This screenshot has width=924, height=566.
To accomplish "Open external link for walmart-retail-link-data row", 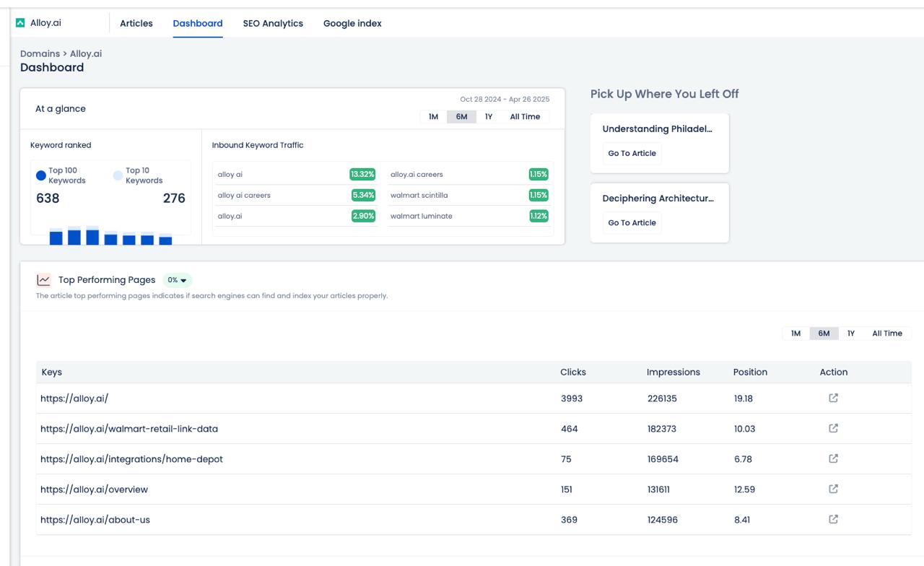I will [x=833, y=428].
